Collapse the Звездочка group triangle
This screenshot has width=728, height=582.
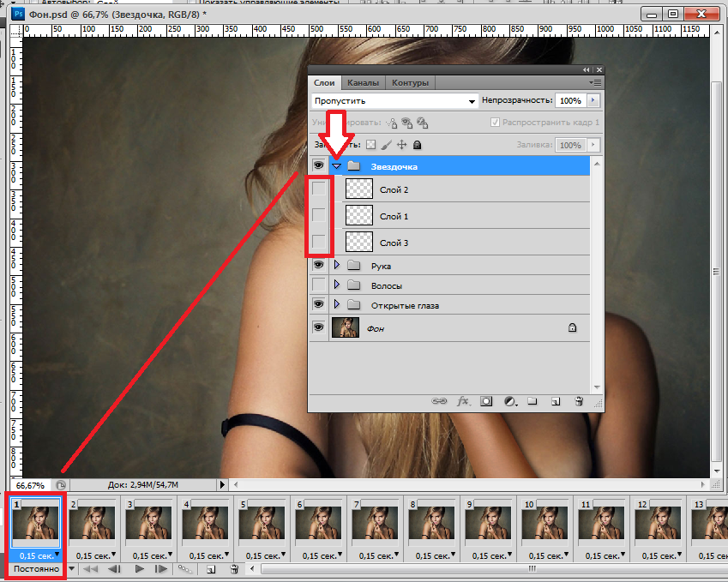click(x=337, y=165)
